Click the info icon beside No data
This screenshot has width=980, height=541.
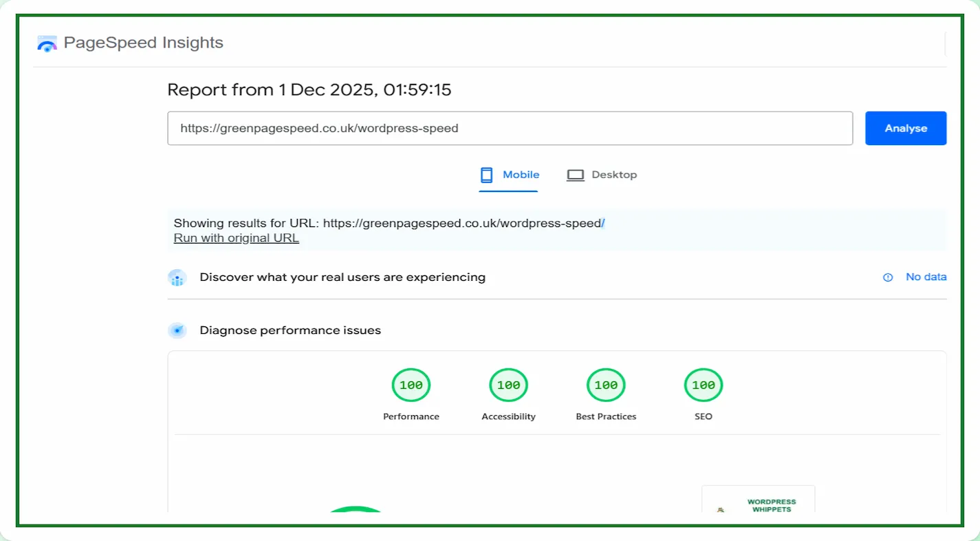click(x=888, y=277)
